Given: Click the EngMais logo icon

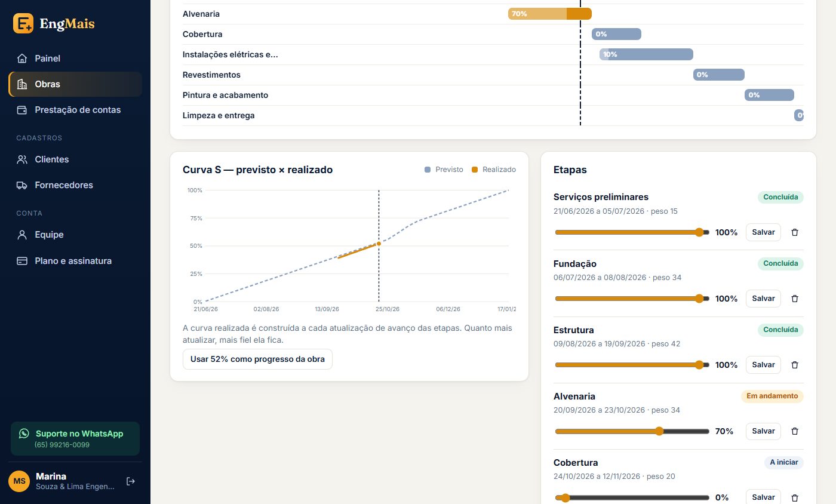Looking at the screenshot, I should (x=23, y=24).
